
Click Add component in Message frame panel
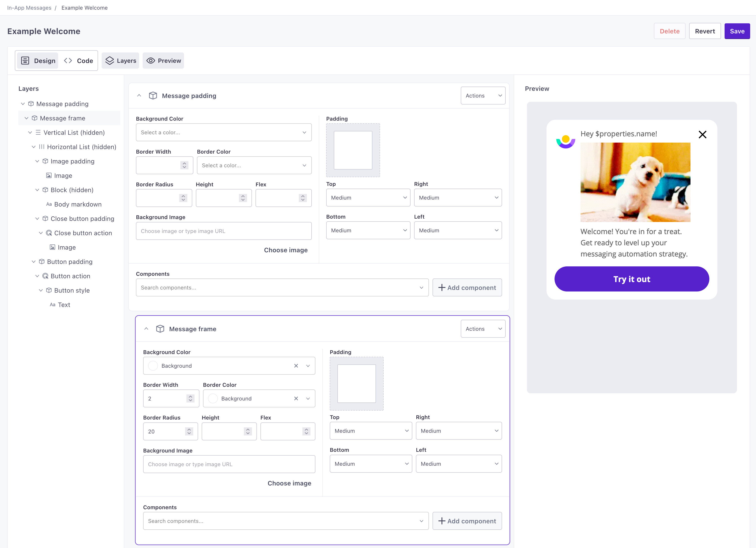pos(467,521)
